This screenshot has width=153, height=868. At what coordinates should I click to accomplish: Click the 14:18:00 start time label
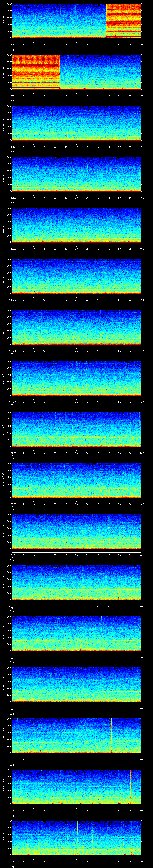coord(12,248)
